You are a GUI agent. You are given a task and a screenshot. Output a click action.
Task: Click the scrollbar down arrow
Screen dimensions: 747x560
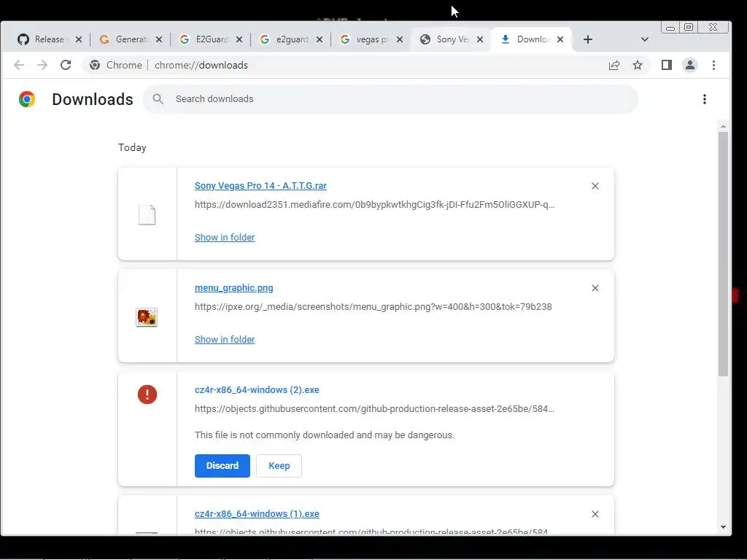[x=723, y=527]
